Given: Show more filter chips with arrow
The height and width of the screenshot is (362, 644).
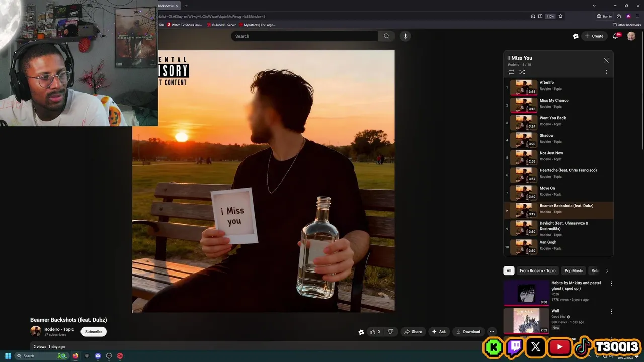Looking at the screenshot, I should point(607,270).
